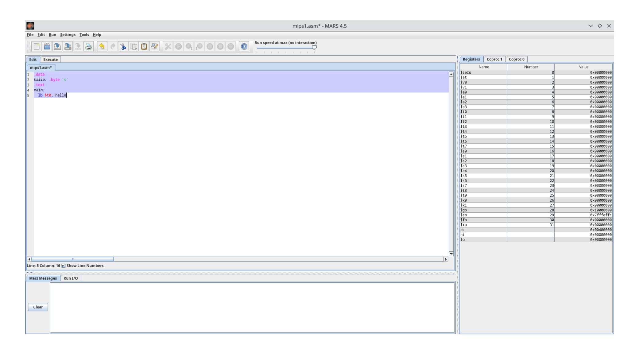Cut the selected text

(123, 46)
